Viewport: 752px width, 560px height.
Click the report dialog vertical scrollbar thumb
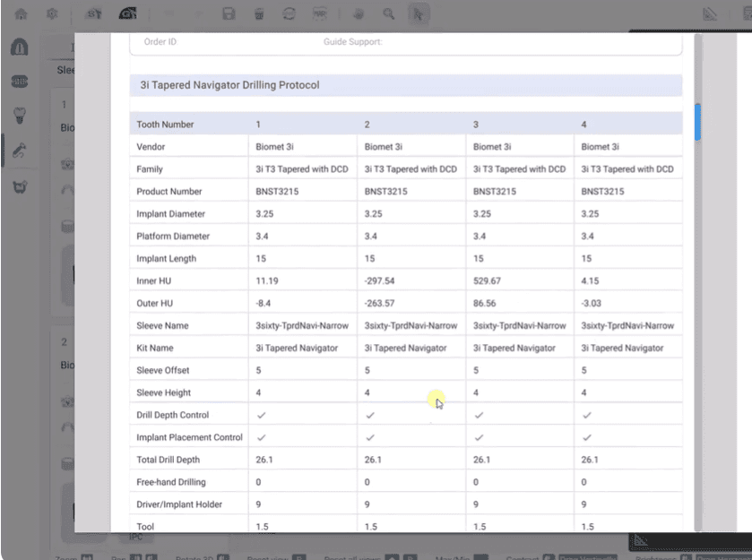pyautogui.click(x=697, y=122)
